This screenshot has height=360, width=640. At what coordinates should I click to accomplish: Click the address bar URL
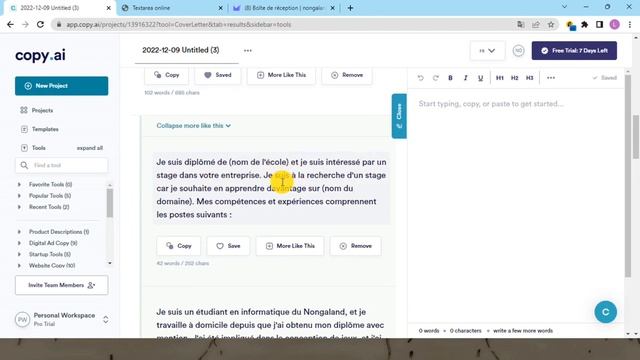click(x=179, y=24)
